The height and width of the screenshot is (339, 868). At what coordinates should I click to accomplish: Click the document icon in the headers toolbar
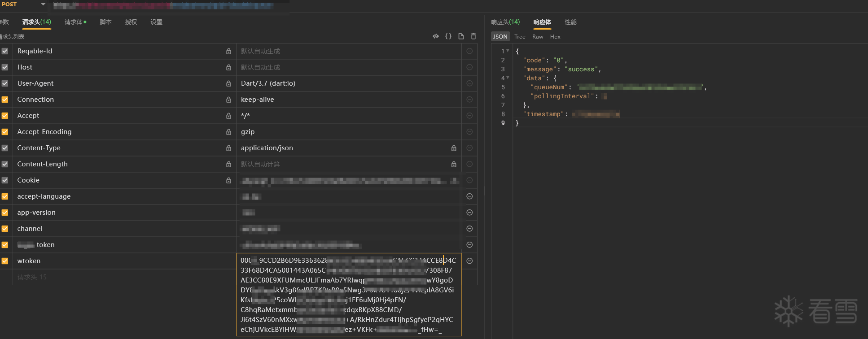(x=460, y=36)
